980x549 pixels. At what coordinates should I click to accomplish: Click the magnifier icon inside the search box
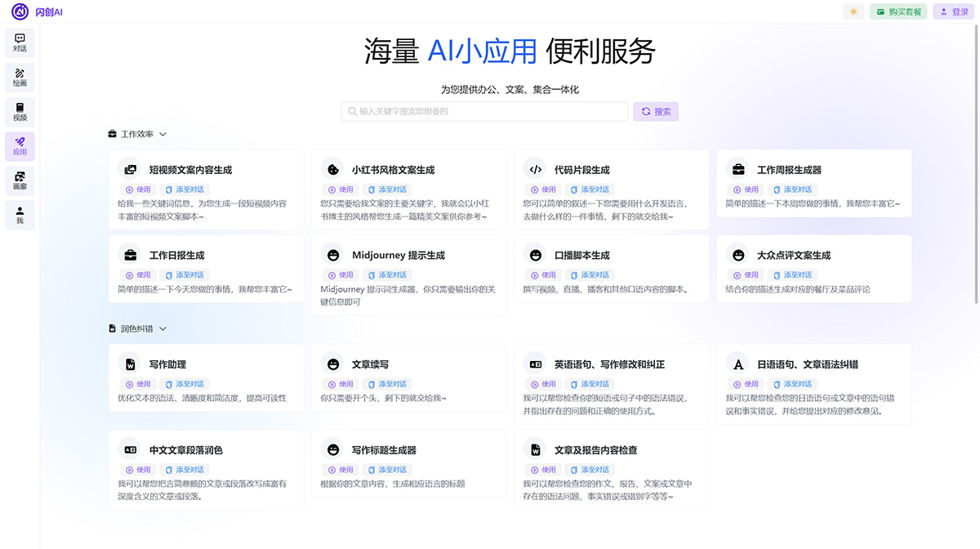point(354,110)
